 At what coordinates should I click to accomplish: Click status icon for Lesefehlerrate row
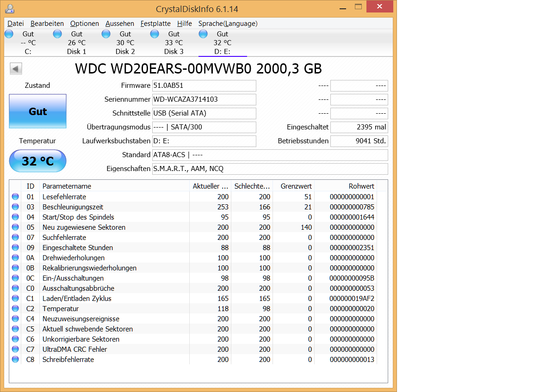pyautogui.click(x=15, y=196)
